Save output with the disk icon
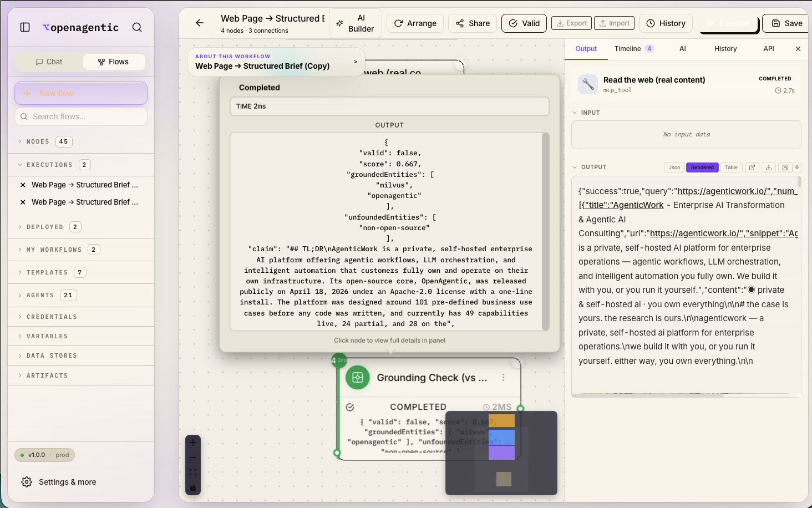The image size is (812, 508). pyautogui.click(x=785, y=167)
